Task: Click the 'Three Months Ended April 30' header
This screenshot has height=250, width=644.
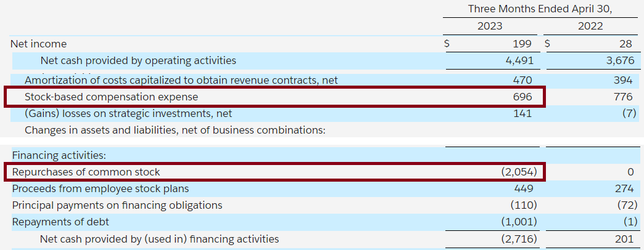Action: click(x=543, y=9)
